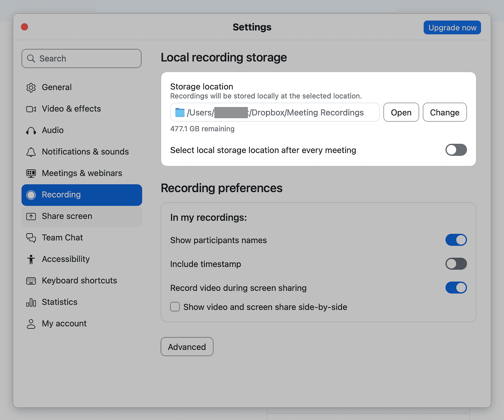Disable the Show participants names toggle
The height and width of the screenshot is (420, 504).
pyautogui.click(x=456, y=240)
